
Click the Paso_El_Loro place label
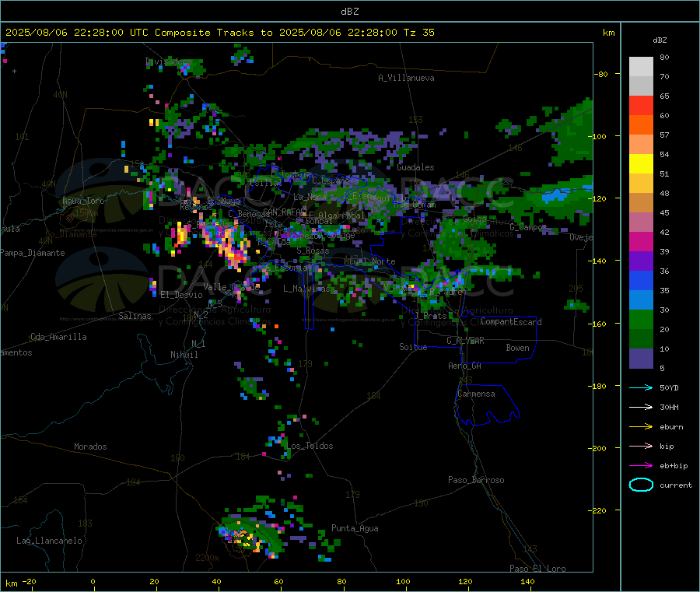pyautogui.click(x=537, y=569)
